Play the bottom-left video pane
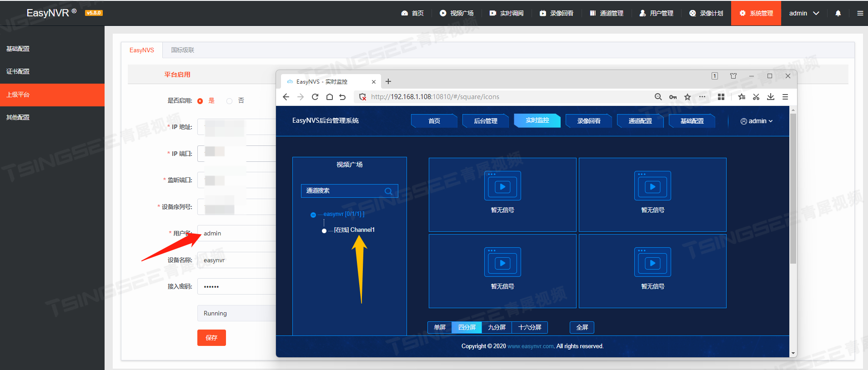 [502, 263]
